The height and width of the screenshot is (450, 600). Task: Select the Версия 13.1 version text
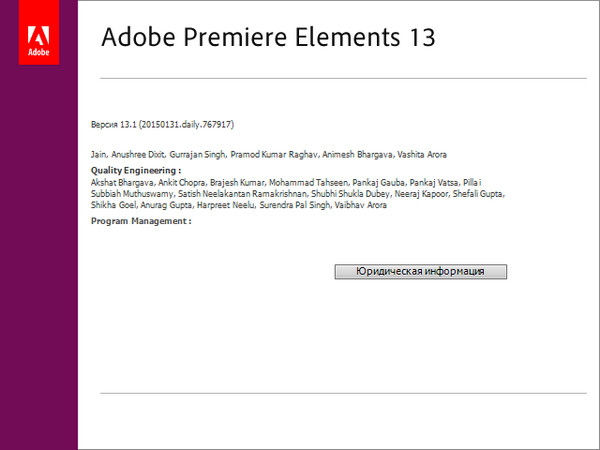pyautogui.click(x=162, y=125)
